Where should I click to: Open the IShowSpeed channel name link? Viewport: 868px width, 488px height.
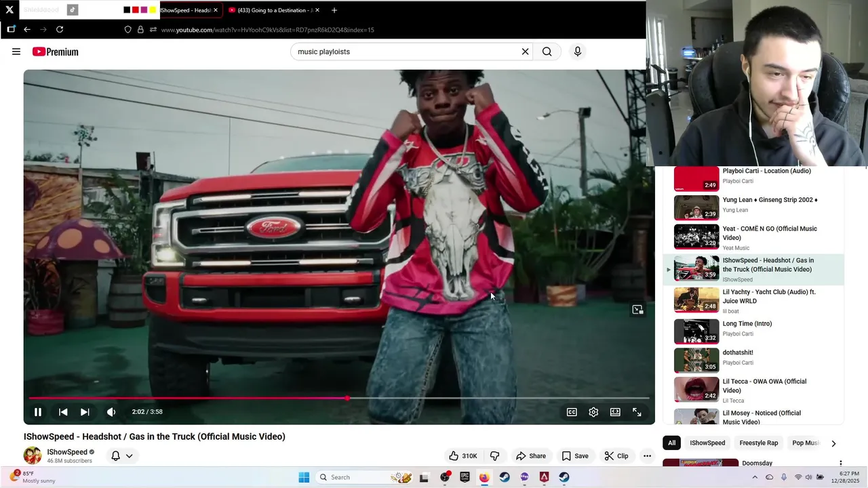[x=67, y=452]
